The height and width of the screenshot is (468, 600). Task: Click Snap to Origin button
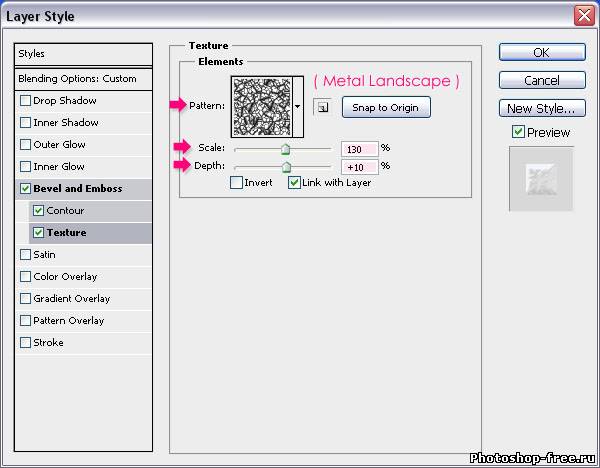[385, 108]
